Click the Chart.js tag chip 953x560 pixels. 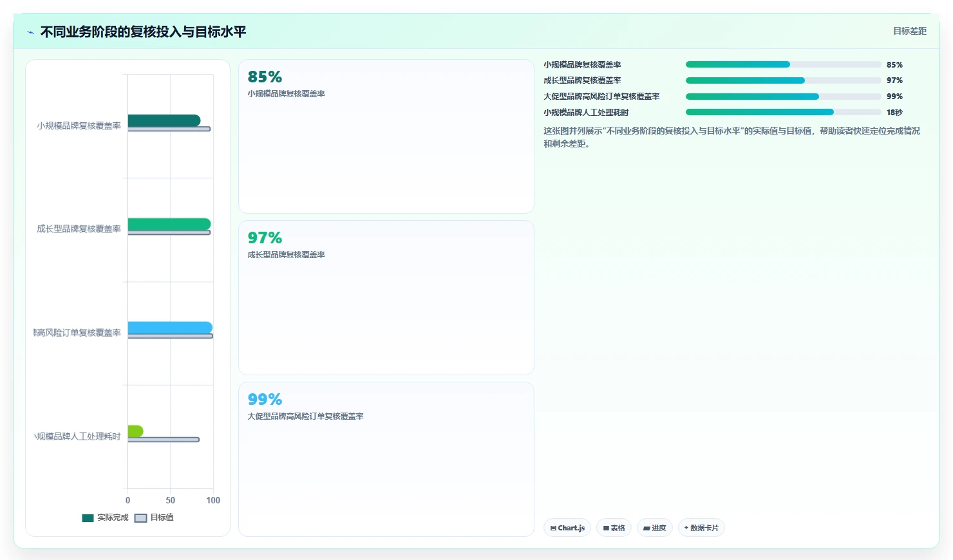point(567,528)
